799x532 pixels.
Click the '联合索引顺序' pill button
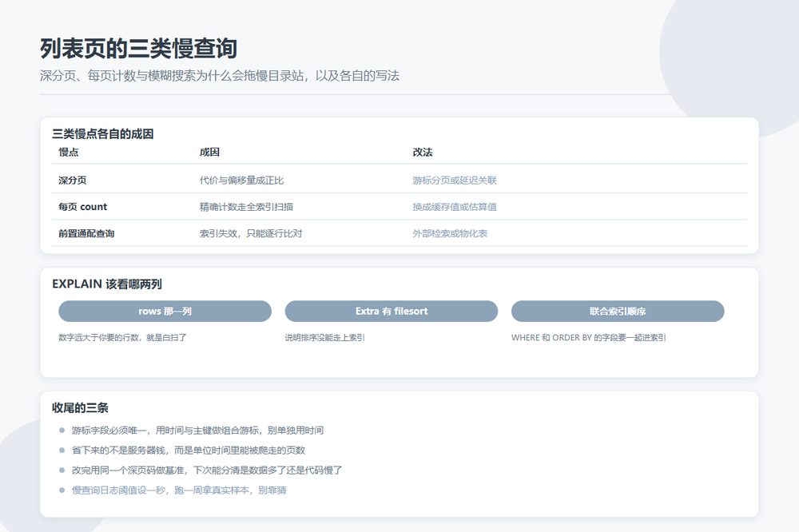[618, 311]
